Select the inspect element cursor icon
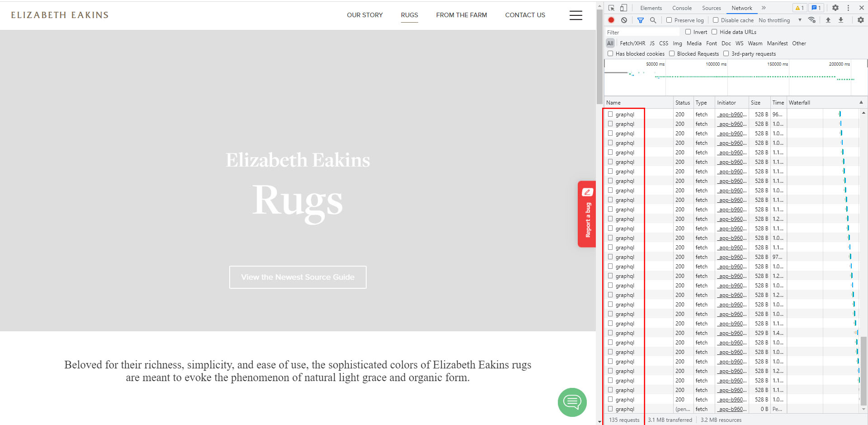The image size is (868, 425). point(611,8)
